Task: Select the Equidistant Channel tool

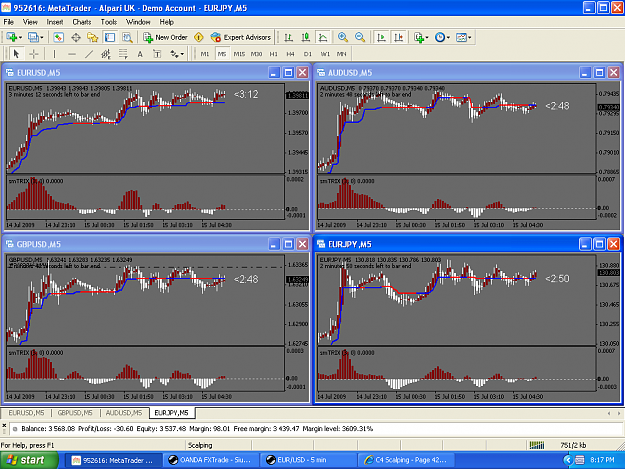Action: pyautogui.click(x=106, y=54)
